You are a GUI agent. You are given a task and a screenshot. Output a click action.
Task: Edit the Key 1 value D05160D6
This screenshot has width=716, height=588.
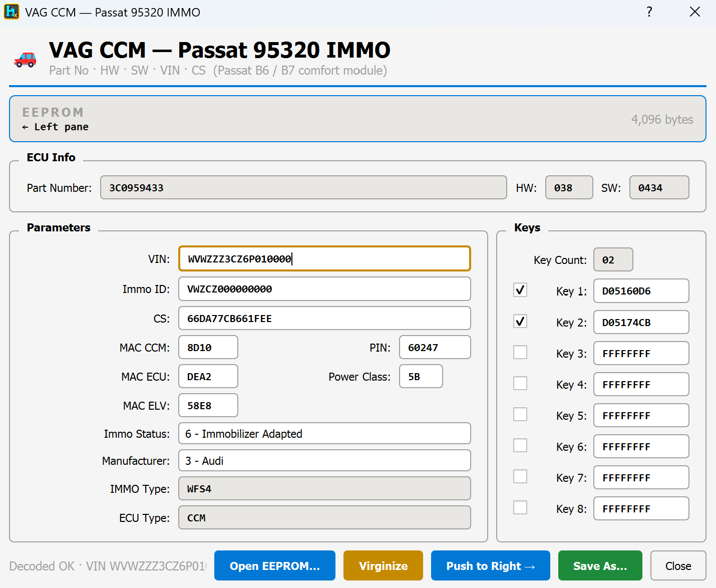coord(641,290)
